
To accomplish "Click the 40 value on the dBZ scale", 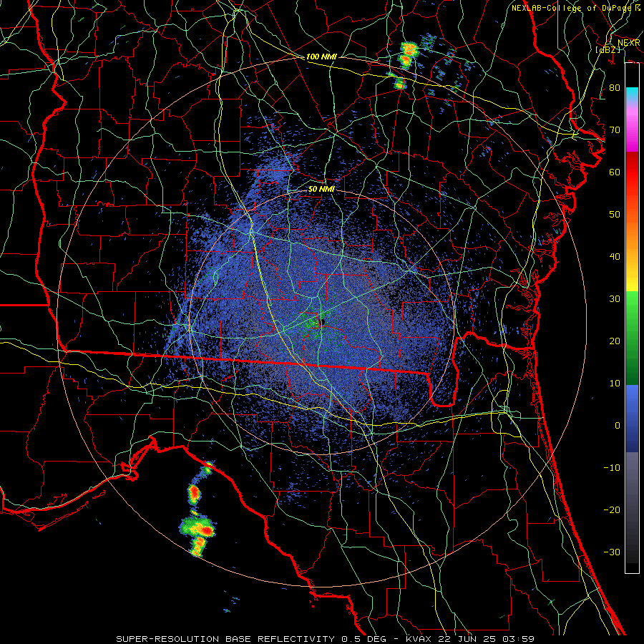I will [615, 257].
